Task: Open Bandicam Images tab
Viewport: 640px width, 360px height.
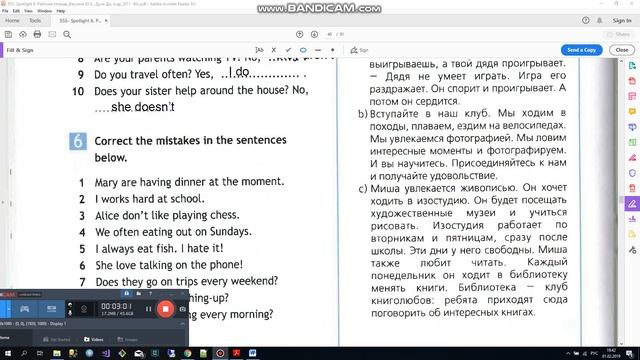Action: pyautogui.click(x=127, y=339)
